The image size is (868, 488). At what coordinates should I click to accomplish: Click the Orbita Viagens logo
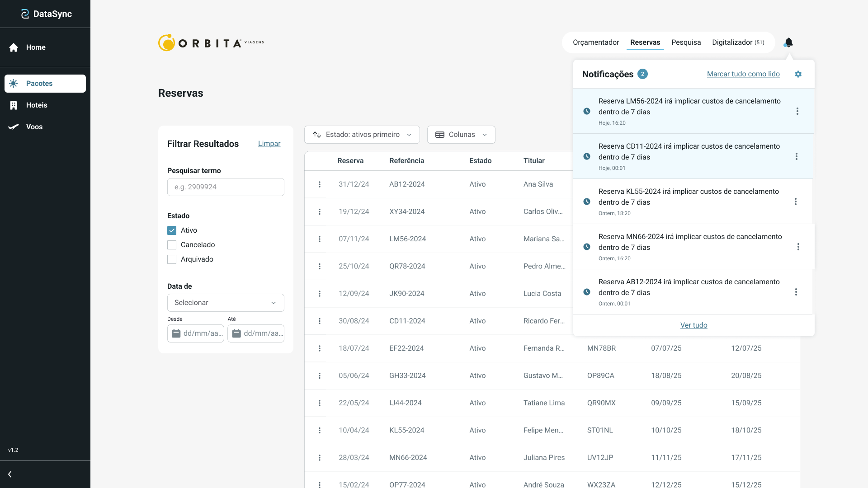tap(211, 43)
